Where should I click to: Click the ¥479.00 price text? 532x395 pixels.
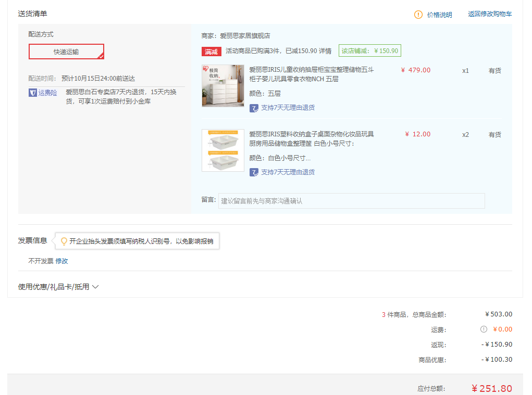pos(416,70)
